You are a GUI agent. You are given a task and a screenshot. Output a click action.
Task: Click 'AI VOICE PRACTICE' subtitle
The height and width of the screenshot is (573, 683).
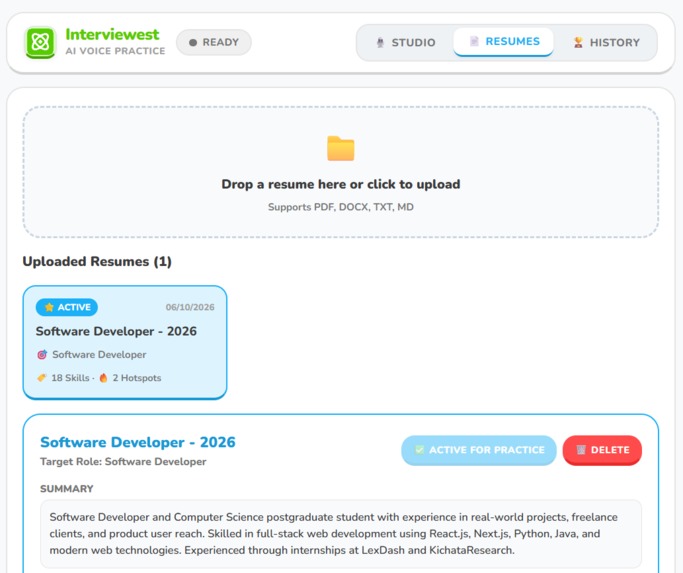115,51
